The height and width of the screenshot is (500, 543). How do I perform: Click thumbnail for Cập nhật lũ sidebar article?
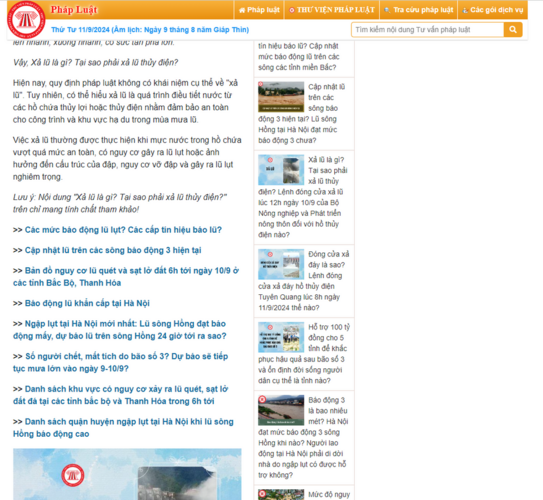coord(281,97)
